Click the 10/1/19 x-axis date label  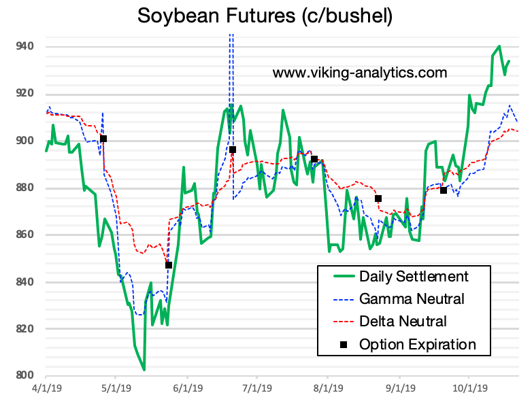click(x=469, y=390)
